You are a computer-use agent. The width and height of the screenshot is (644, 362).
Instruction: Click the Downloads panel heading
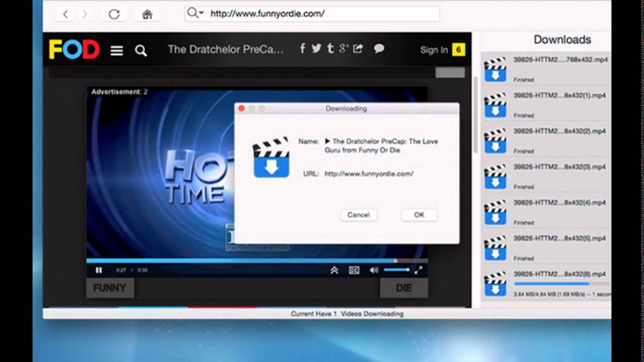coord(562,40)
